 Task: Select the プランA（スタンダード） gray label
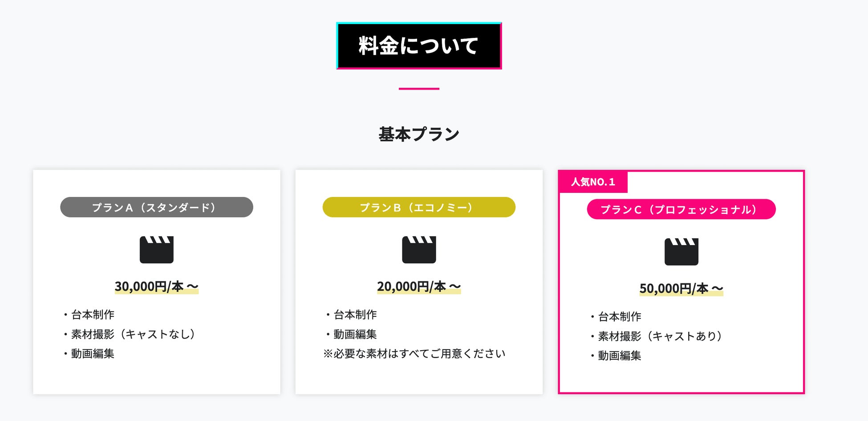pos(156,207)
